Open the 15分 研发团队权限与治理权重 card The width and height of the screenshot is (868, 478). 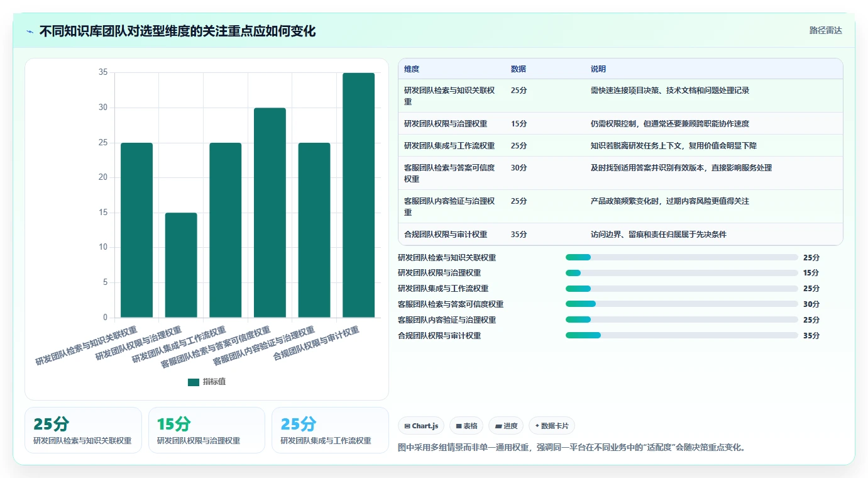(x=207, y=430)
